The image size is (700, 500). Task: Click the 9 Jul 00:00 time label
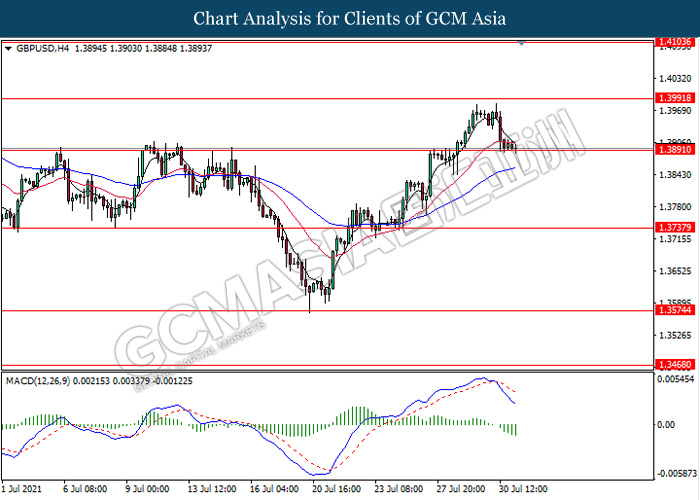pyautogui.click(x=147, y=489)
